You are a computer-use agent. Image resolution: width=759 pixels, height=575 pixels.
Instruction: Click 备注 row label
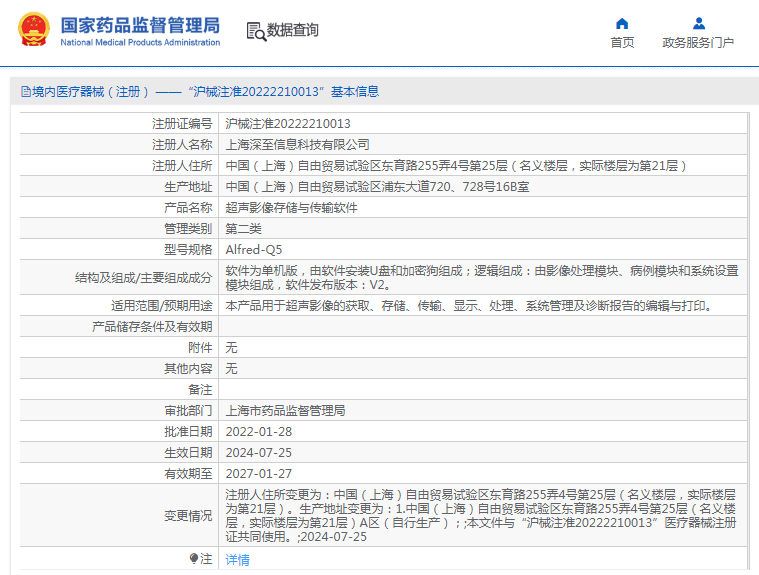200,390
